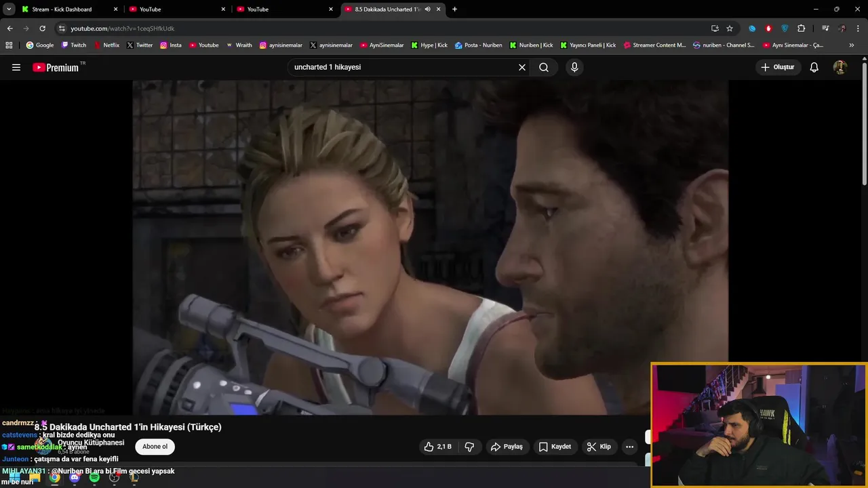This screenshot has width=868, height=488.
Task: Click the Paylaş share button
Action: click(507, 447)
